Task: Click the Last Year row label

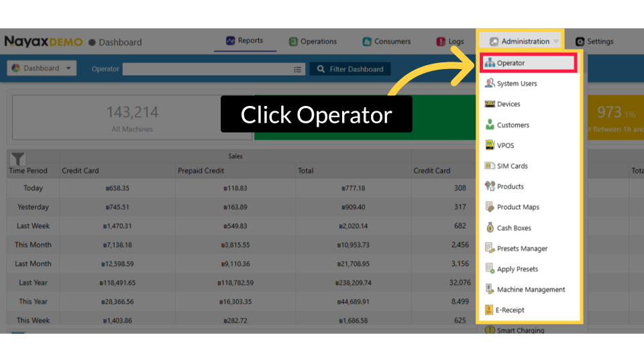Action: point(33,282)
